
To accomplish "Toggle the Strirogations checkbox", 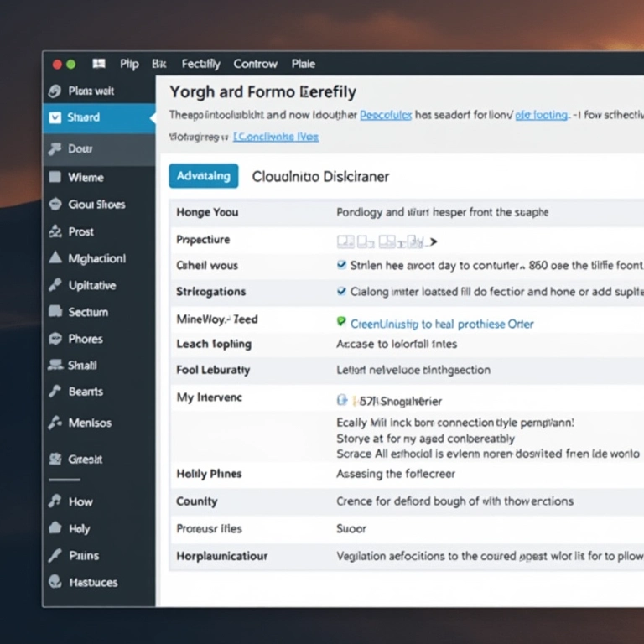I will point(341,291).
